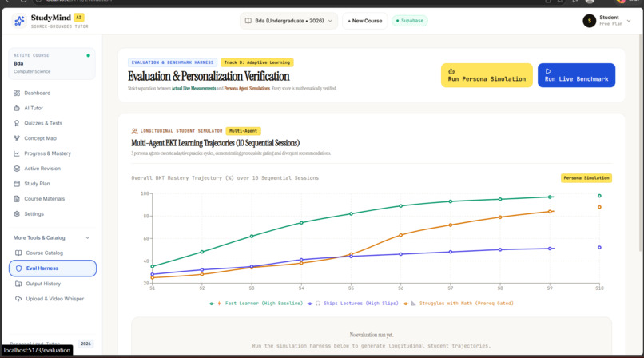The image size is (644, 358).
Task: Click the Study Plan calendar icon
Action: tap(17, 184)
